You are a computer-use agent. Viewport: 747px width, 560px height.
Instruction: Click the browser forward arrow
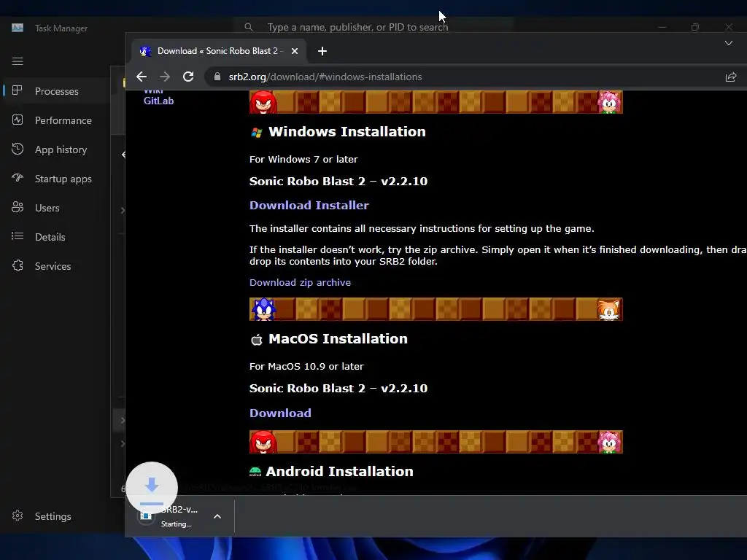tap(165, 77)
